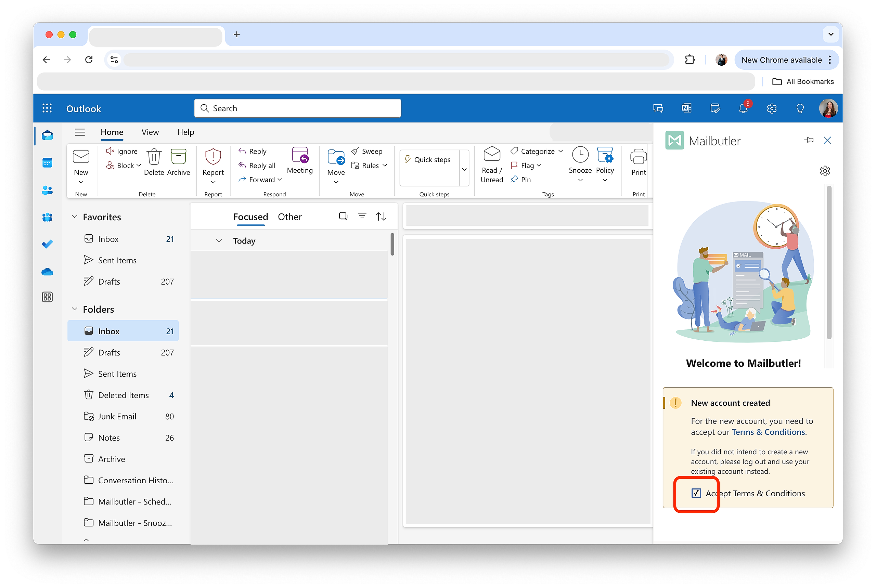Open Deleted Items folder
This screenshot has height=588, width=876.
(123, 395)
